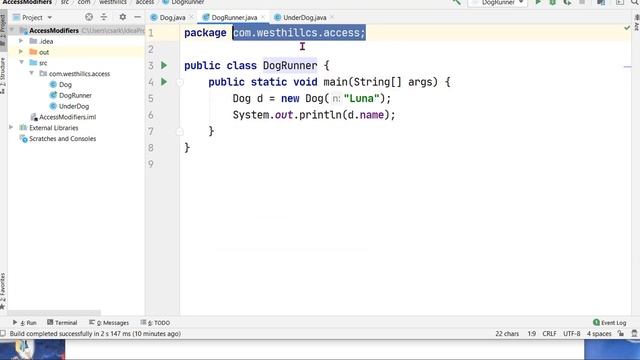Click the AccessModifiers breadcrumb

point(27,2)
